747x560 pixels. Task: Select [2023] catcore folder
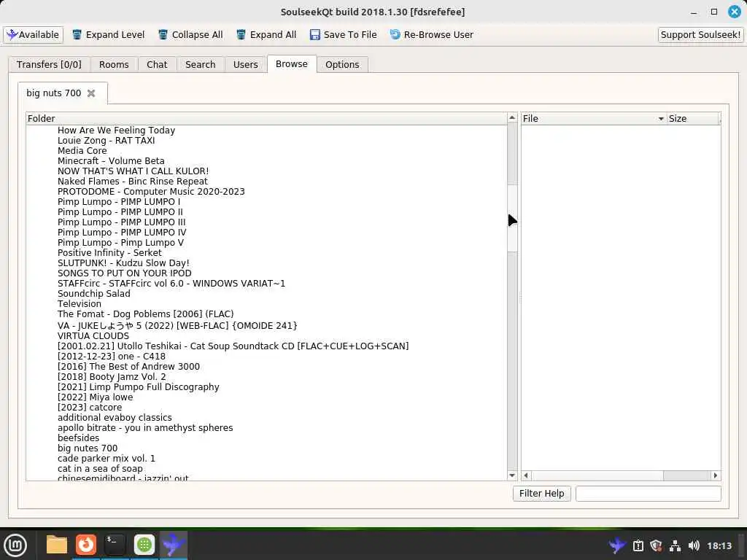pos(90,408)
